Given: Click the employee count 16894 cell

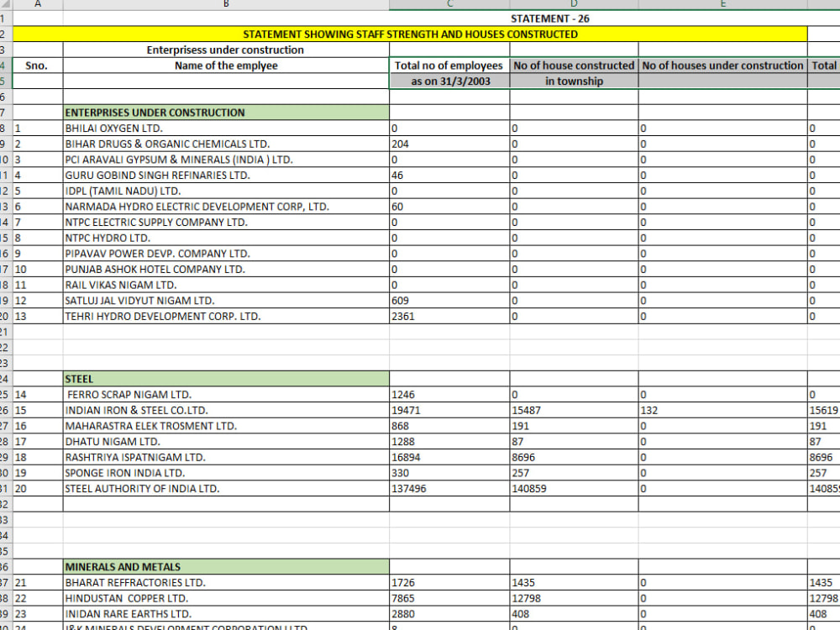Looking at the screenshot, I should pyautogui.click(x=449, y=457).
